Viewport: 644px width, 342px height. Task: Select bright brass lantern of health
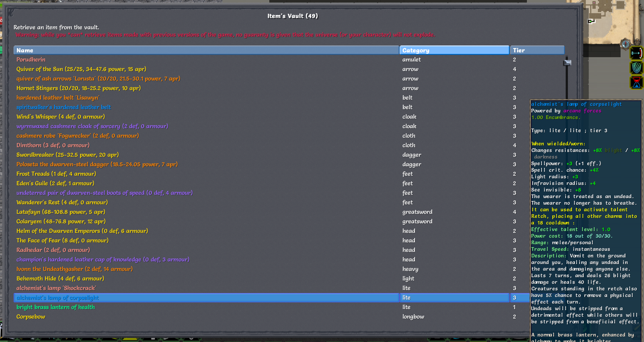pos(206,307)
